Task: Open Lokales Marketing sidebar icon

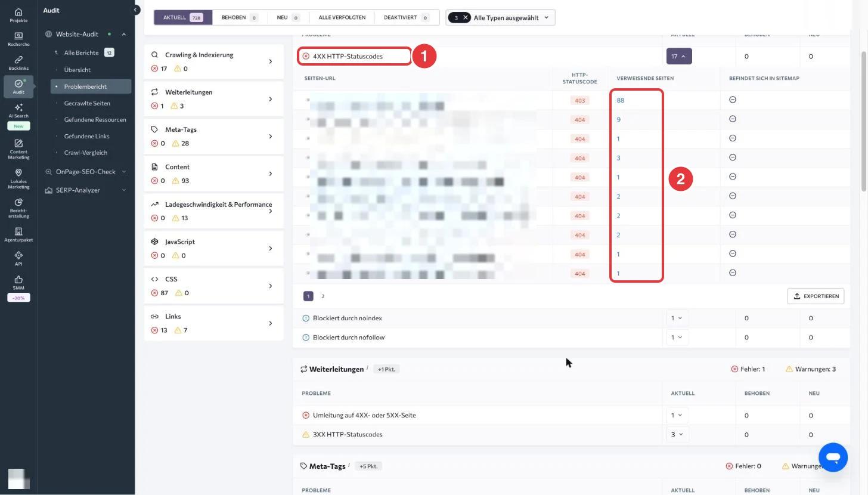Action: click(x=18, y=178)
